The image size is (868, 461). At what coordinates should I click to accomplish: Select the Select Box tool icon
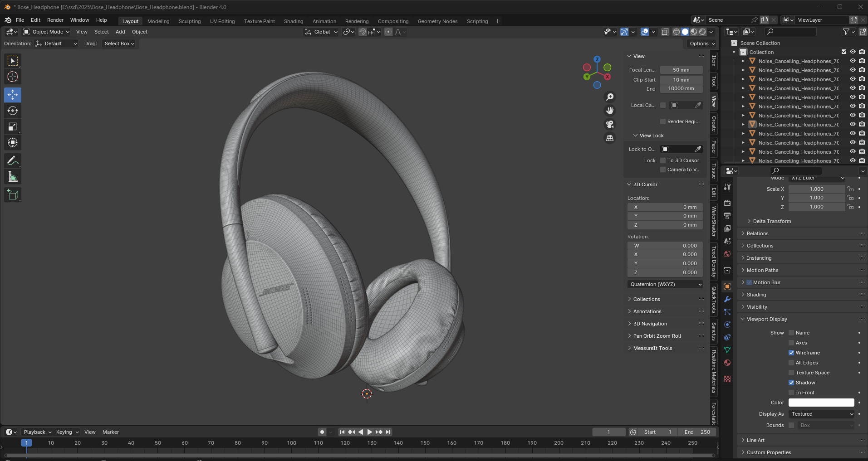click(x=13, y=61)
